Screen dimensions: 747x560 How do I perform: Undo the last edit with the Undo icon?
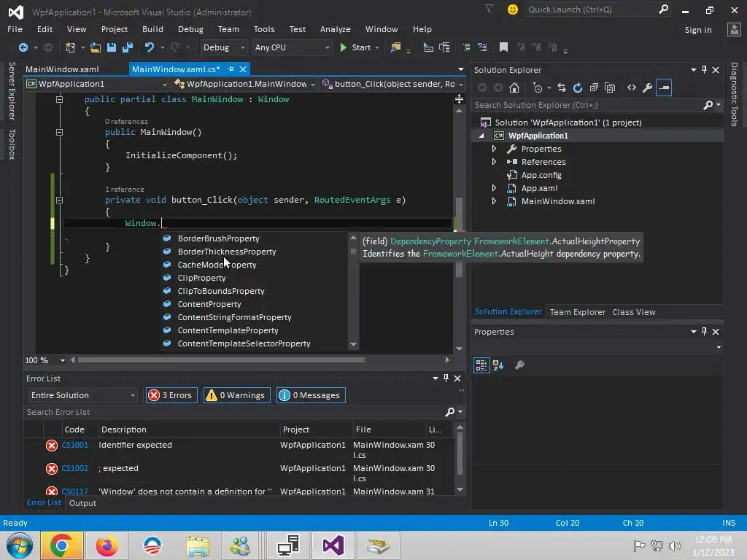pyautogui.click(x=150, y=47)
